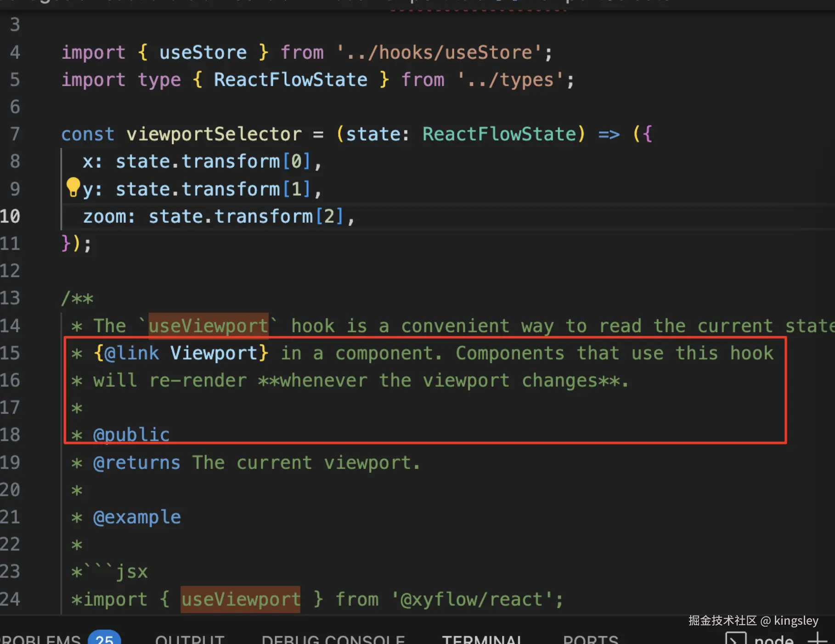Screen dimensions: 835x644
Task: Switch to the PROBLEMS panel tab
Action: click(40, 639)
